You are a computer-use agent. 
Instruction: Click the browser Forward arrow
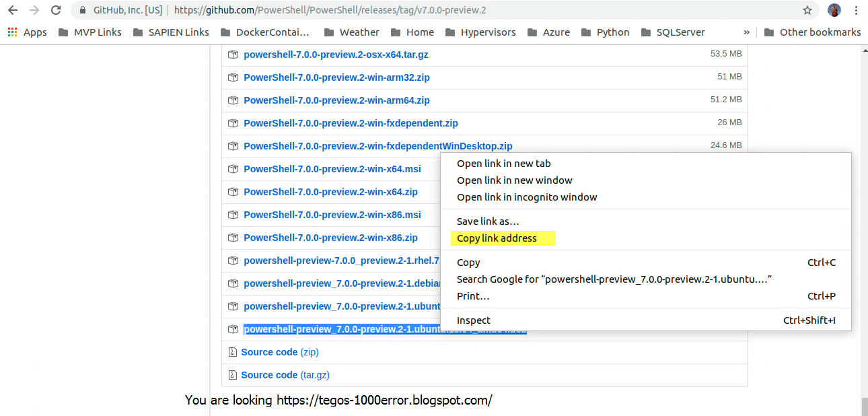tap(34, 10)
